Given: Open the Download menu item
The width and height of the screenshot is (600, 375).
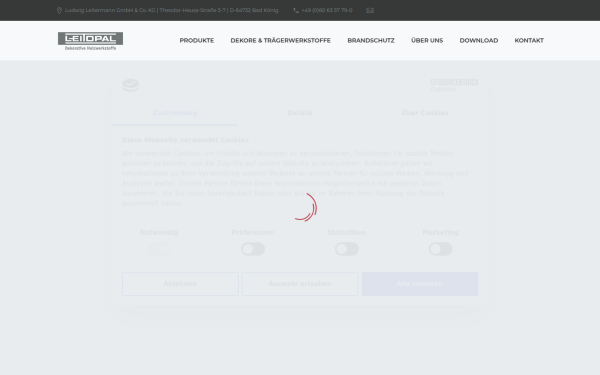Looking at the screenshot, I should pos(479,41).
